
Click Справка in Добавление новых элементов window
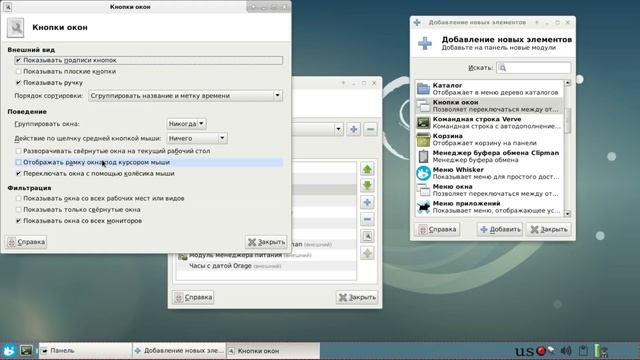point(438,229)
